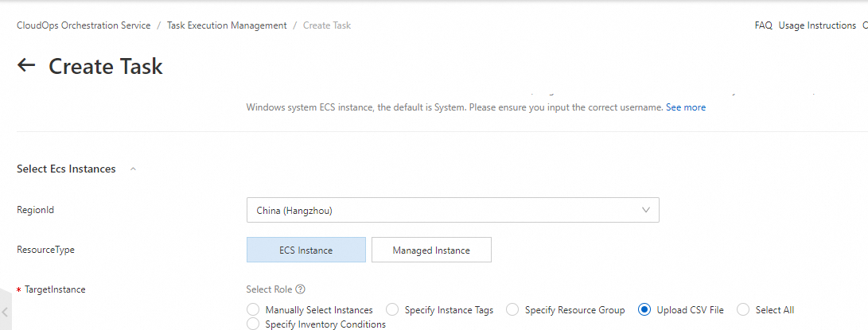
Task: Expand the left sidebar collapse handle
Action: click(x=5, y=313)
